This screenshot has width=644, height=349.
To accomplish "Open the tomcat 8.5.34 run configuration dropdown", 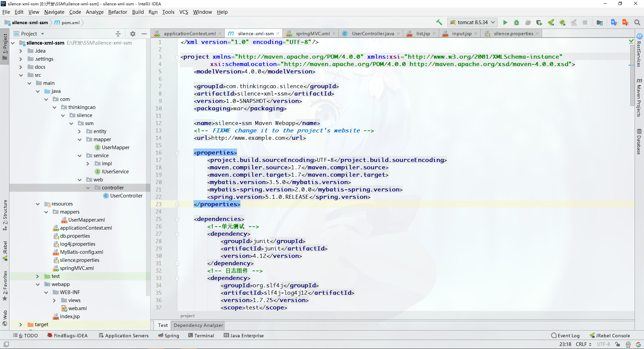I will tap(472, 22).
